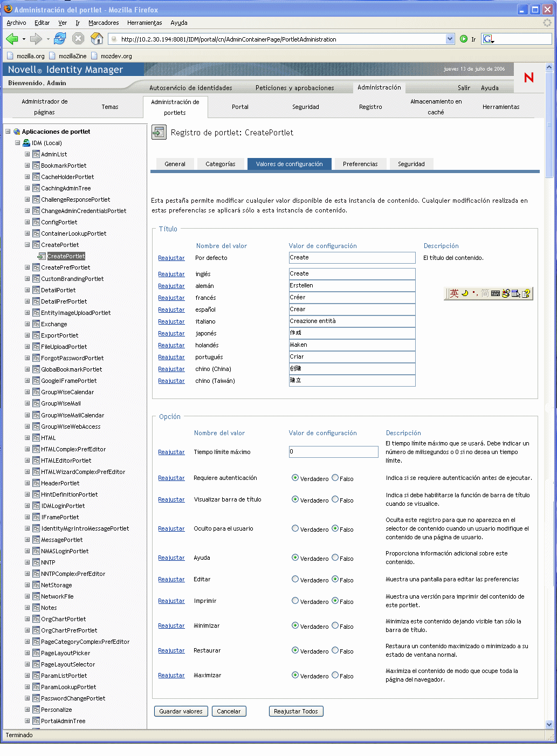This screenshot has height=756, width=557.
Task: Expand the BookmarkPortlet tree node
Action: (x=27, y=166)
